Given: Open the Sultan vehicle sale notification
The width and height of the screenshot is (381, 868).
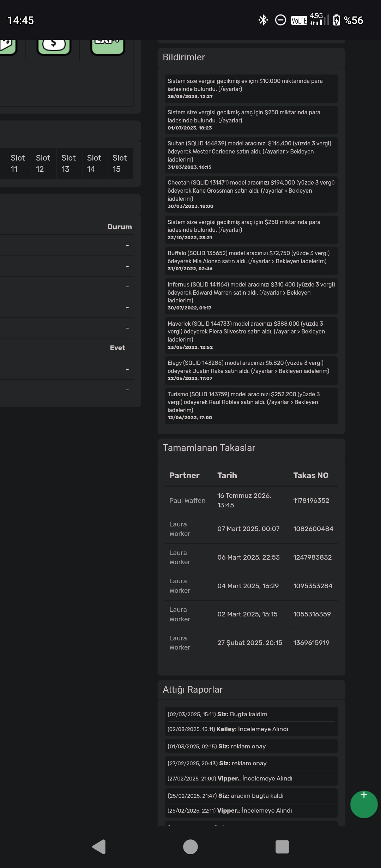Looking at the screenshot, I should (x=251, y=155).
